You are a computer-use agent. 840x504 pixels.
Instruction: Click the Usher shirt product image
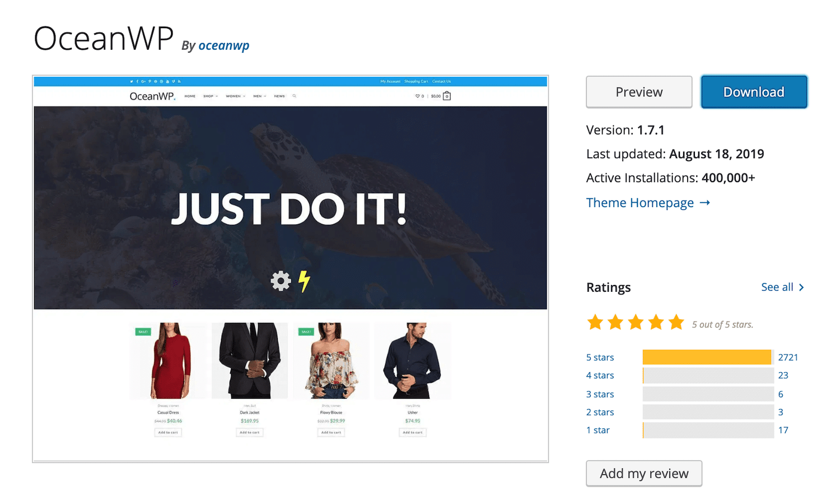[413, 361]
